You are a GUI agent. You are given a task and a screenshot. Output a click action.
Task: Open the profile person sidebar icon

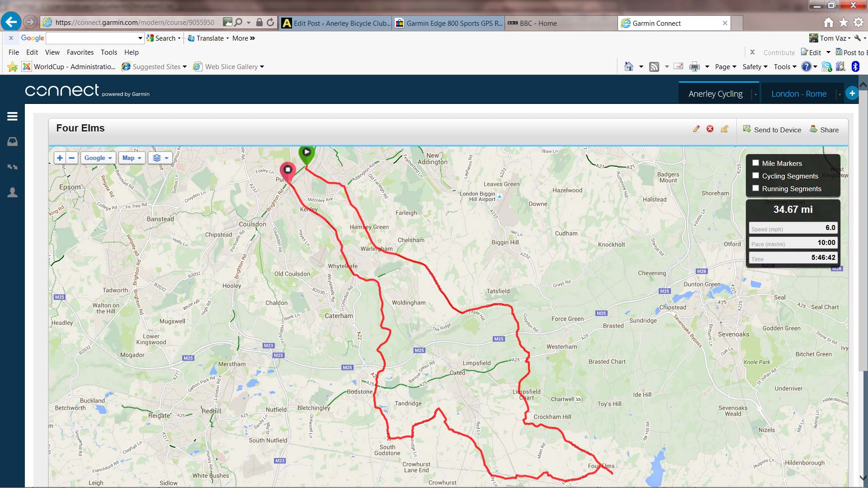coord(12,192)
